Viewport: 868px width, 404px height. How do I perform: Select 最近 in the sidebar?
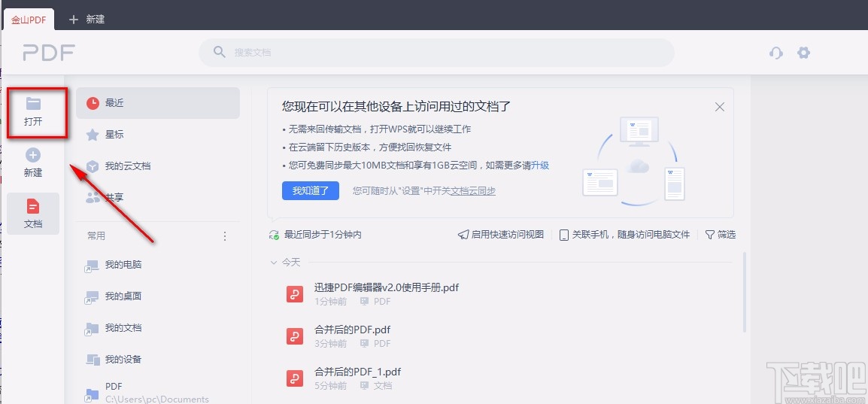tap(158, 103)
